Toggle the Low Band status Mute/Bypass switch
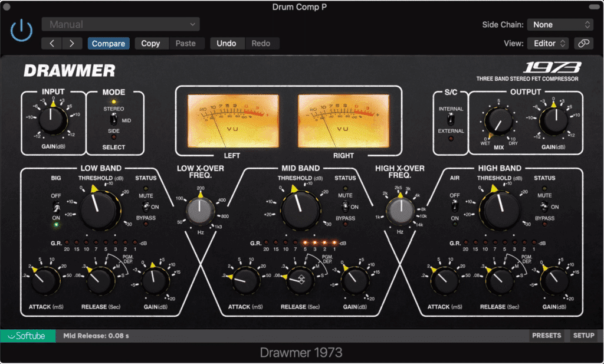This screenshot has width=604, height=364. (146, 207)
